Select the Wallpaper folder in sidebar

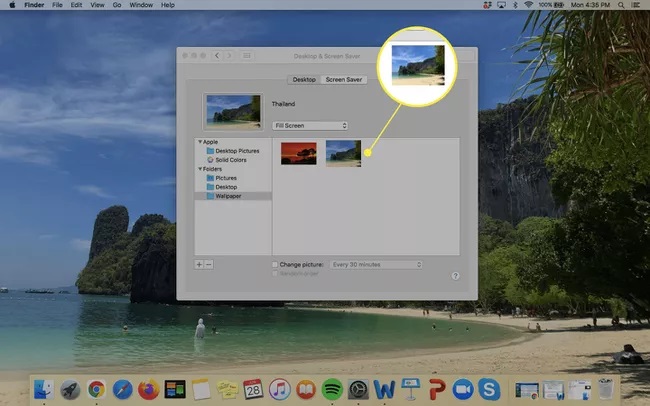pyautogui.click(x=233, y=196)
